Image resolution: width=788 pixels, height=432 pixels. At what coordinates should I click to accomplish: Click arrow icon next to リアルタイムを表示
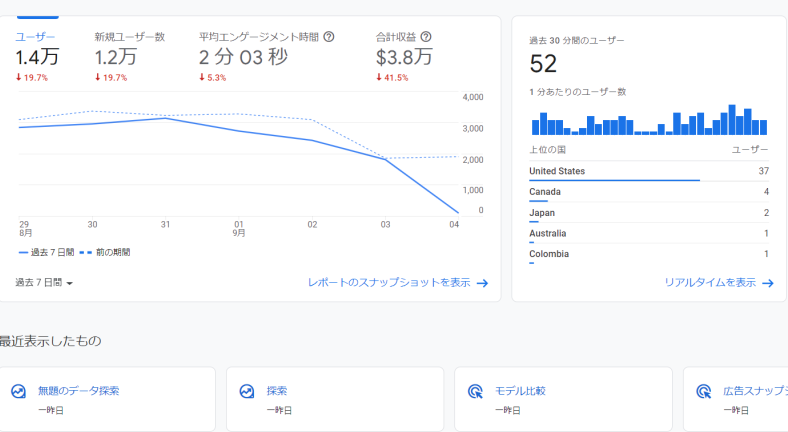[768, 283]
